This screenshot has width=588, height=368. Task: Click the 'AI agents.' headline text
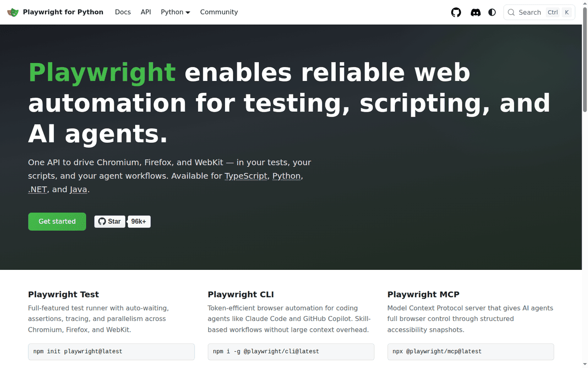[x=98, y=133]
